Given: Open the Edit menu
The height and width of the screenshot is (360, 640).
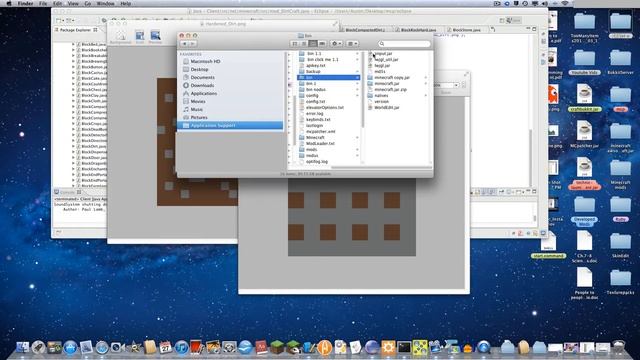Looking at the screenshot, I should (58, 3).
